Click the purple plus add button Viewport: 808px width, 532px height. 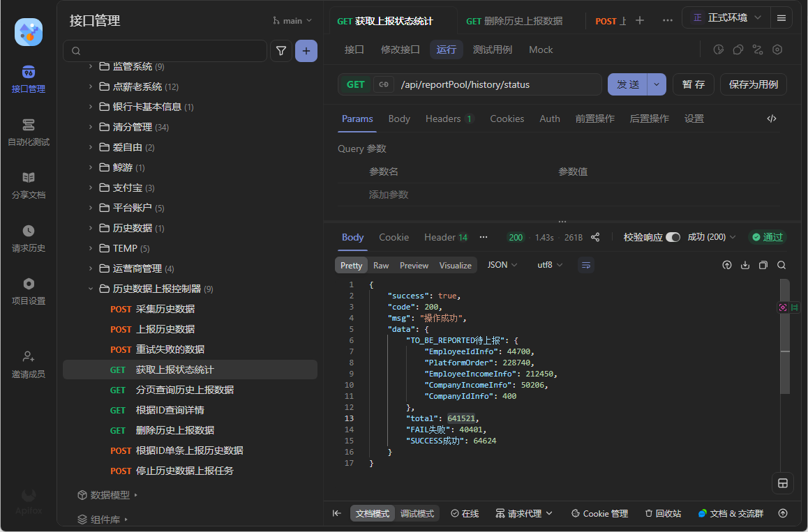[x=306, y=51]
